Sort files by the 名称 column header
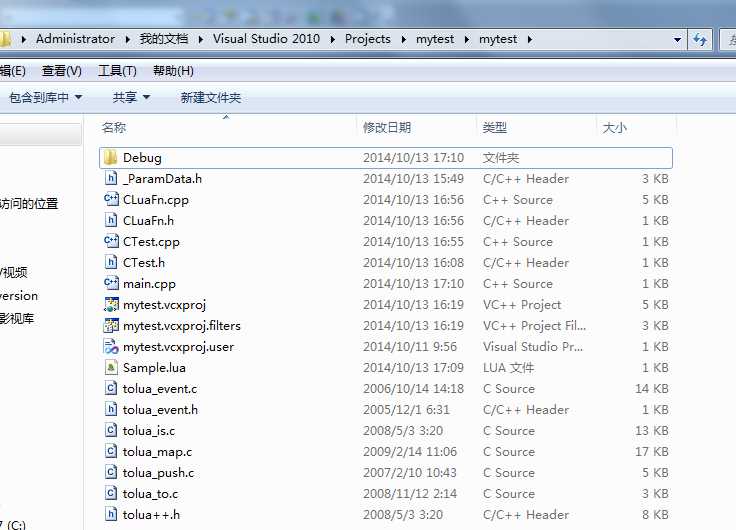The height and width of the screenshot is (530, 736). click(x=114, y=128)
